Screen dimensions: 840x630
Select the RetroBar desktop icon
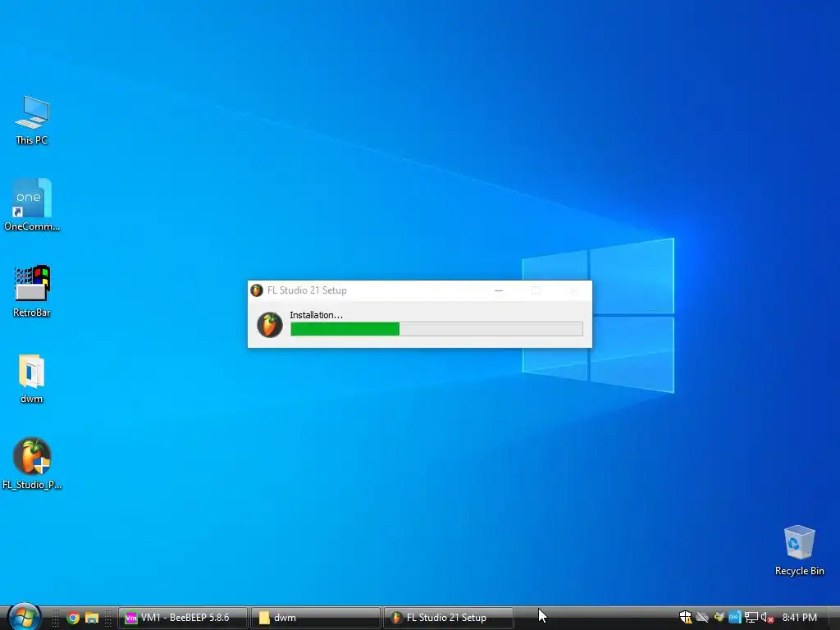[x=32, y=291]
